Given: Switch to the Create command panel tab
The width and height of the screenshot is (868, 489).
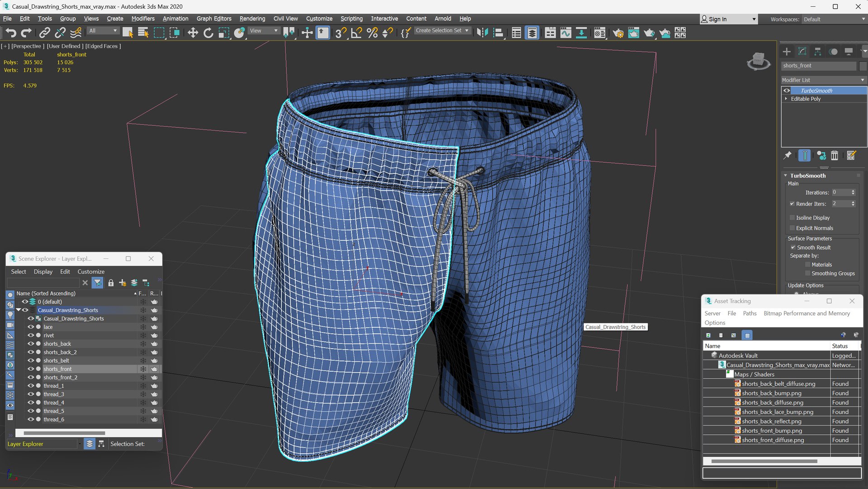Looking at the screenshot, I should pos(787,52).
